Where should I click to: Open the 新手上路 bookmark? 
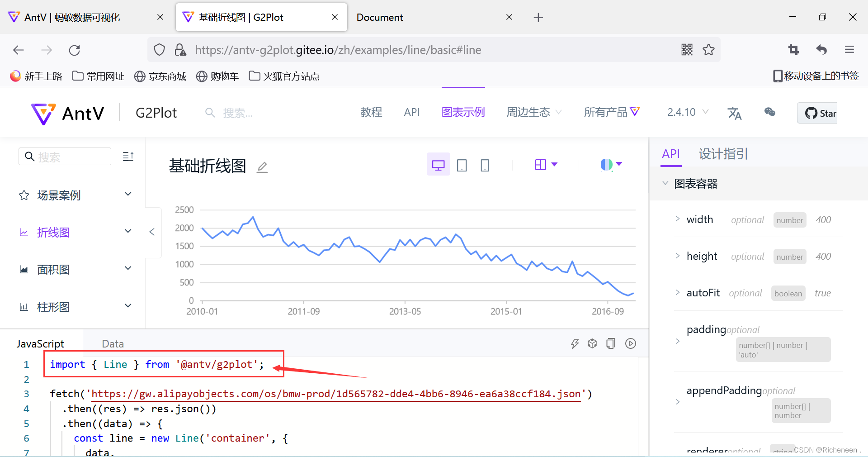tap(36, 76)
